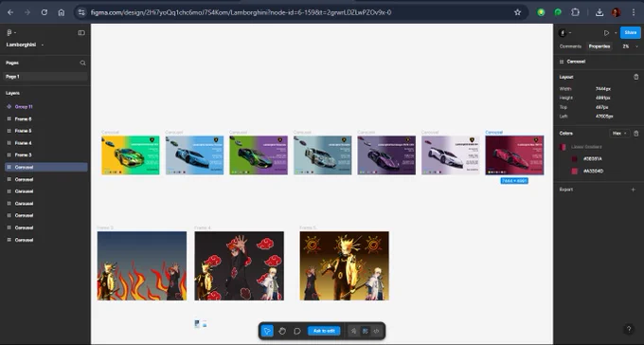The image size is (644, 345).
Task: Select the dark red Lamborghini carousel frame
Action: [x=514, y=155]
